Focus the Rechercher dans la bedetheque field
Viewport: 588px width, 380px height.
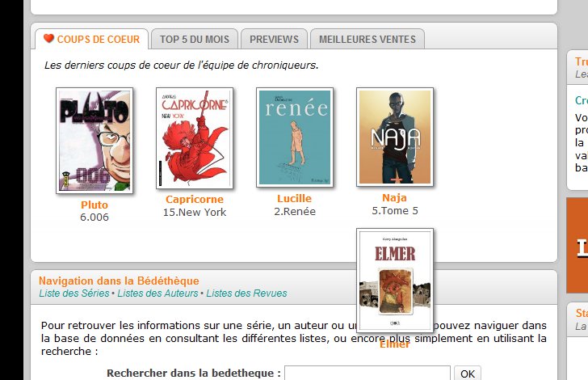click(x=367, y=374)
